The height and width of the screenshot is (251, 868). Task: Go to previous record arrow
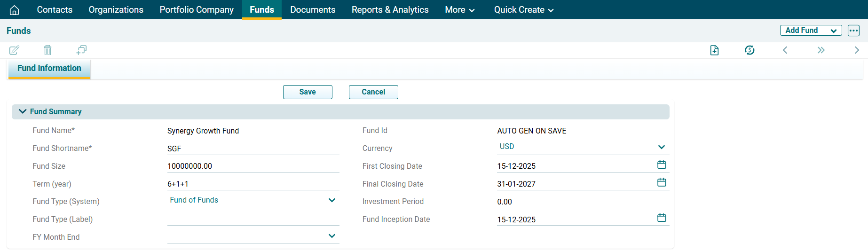[x=785, y=50]
